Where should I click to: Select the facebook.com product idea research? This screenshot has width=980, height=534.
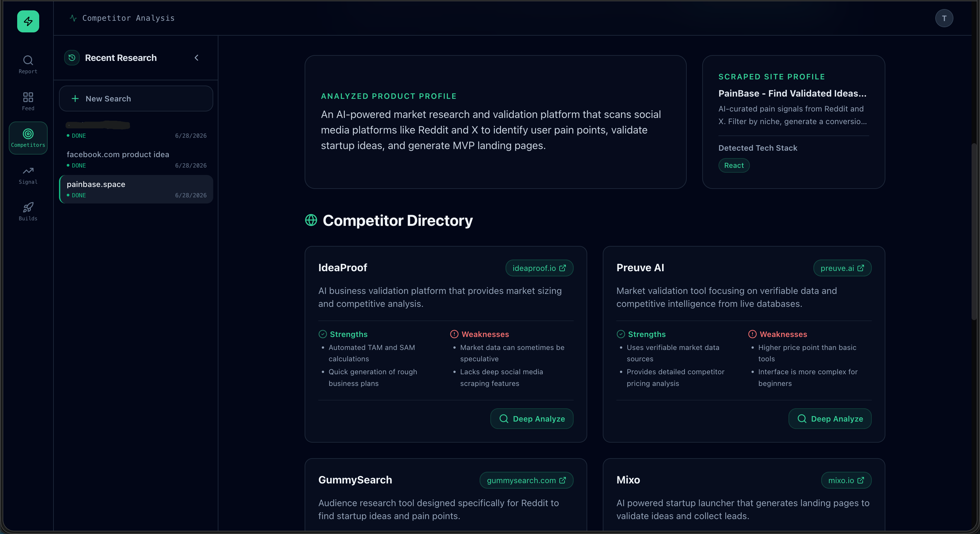point(136,159)
